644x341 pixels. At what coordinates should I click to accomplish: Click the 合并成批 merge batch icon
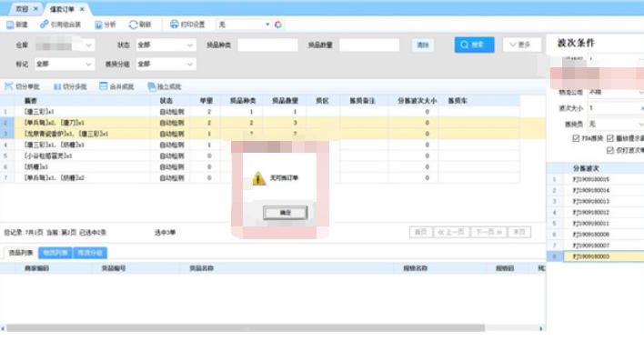point(104,86)
